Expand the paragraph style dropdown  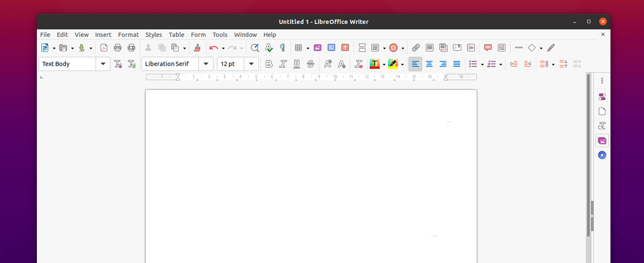103,64
